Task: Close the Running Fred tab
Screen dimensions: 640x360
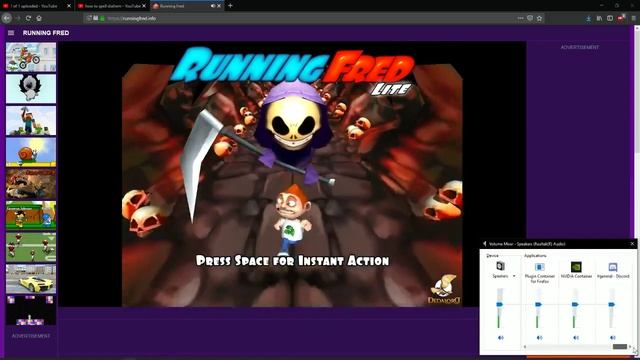Action: coord(219,6)
